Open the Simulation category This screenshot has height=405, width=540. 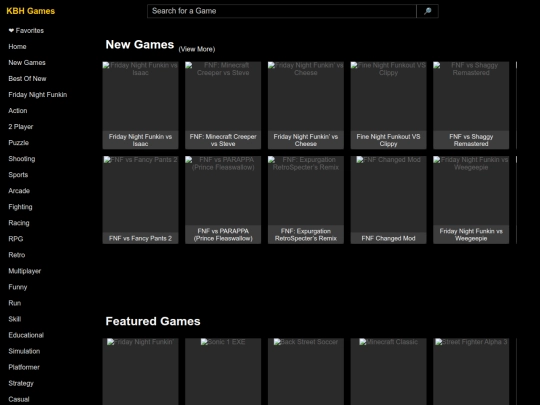point(24,351)
